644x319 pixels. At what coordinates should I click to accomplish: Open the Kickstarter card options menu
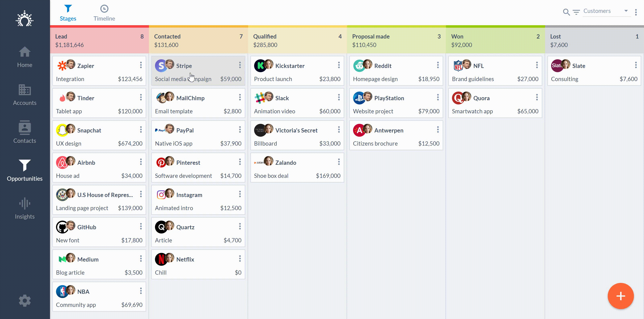[339, 65]
